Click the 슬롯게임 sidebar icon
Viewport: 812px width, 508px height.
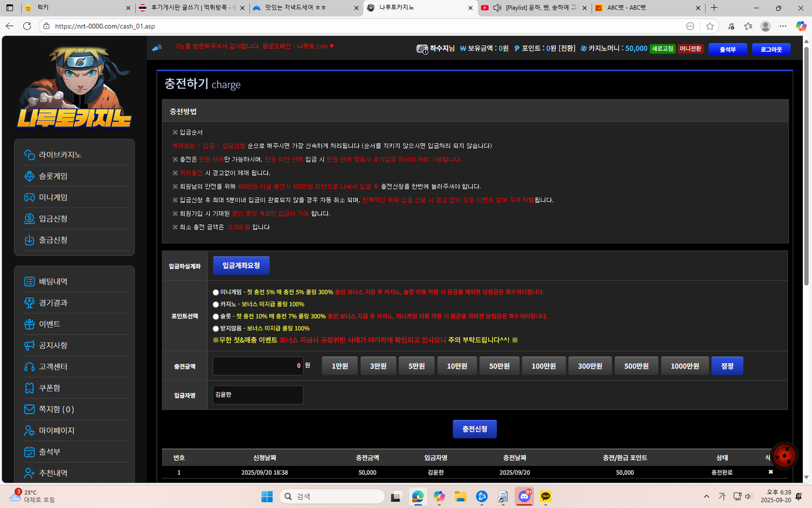29,176
